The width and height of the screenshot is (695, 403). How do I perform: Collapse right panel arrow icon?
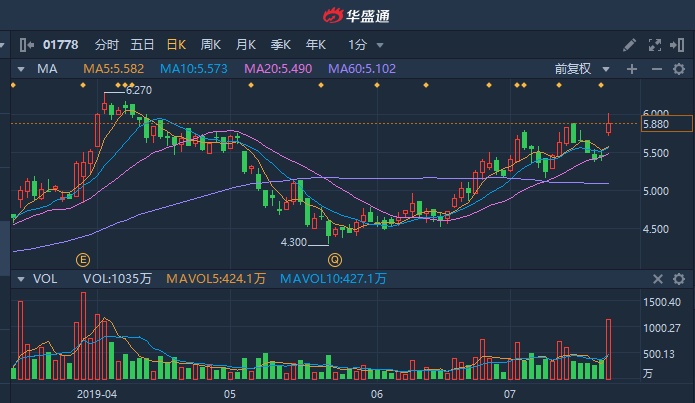677,45
